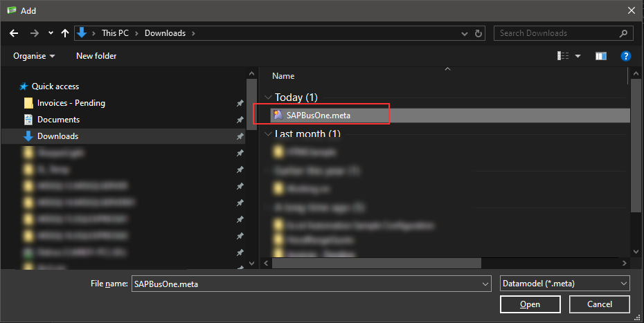The image size is (644, 323).
Task: Click the Forward navigation arrow
Action: [x=35, y=33]
